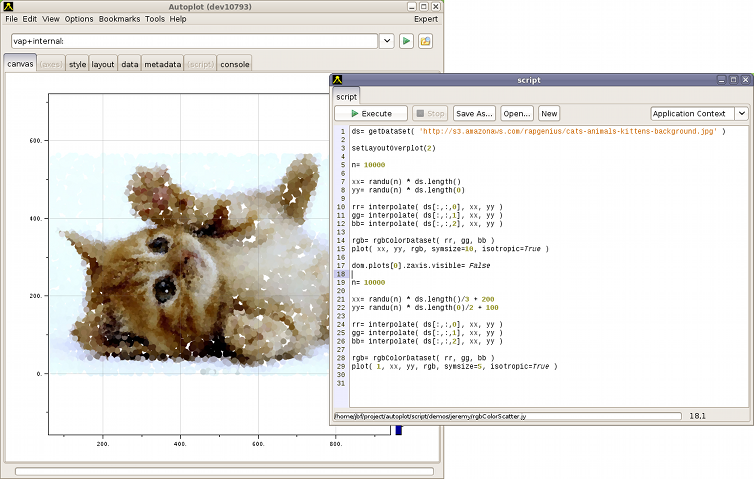Open the File menu
The image size is (754, 479).
click(12, 19)
